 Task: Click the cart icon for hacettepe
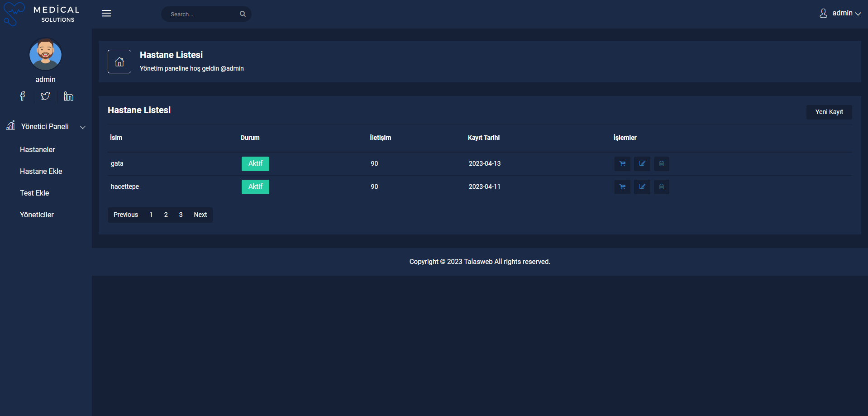[622, 187]
